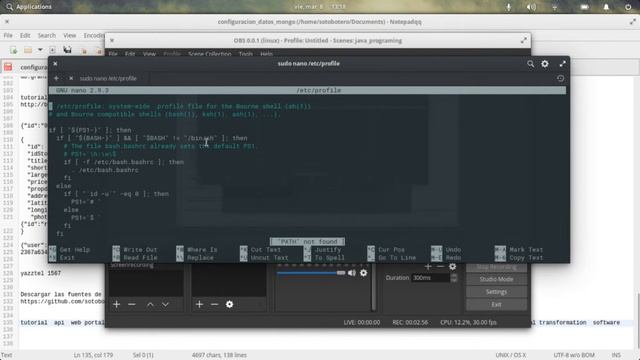
Task: Open the OBS Edit menu
Action: pyautogui.click(x=130, y=54)
